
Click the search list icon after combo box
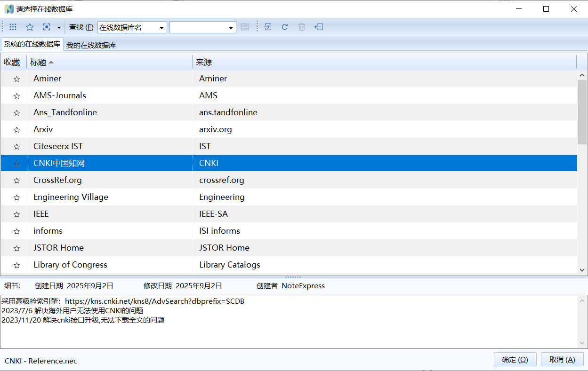click(245, 27)
